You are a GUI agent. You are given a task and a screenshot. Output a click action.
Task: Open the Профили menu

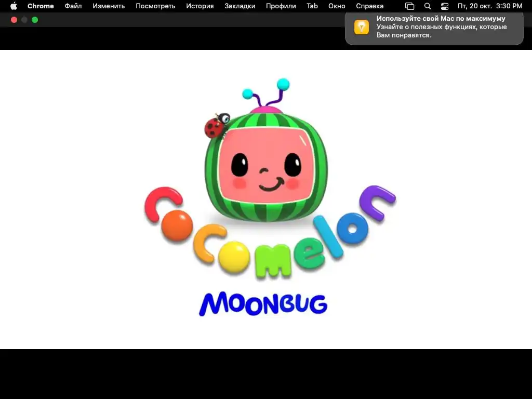tap(281, 6)
